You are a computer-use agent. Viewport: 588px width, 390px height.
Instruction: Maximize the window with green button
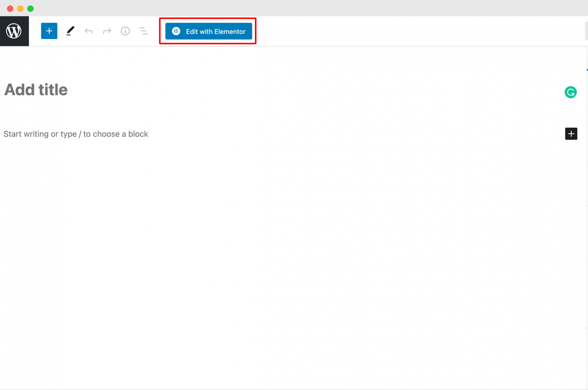pos(31,8)
